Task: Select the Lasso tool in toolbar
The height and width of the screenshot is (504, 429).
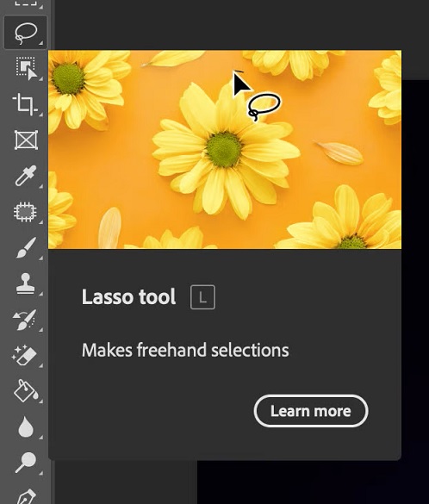Action: pyautogui.click(x=25, y=33)
